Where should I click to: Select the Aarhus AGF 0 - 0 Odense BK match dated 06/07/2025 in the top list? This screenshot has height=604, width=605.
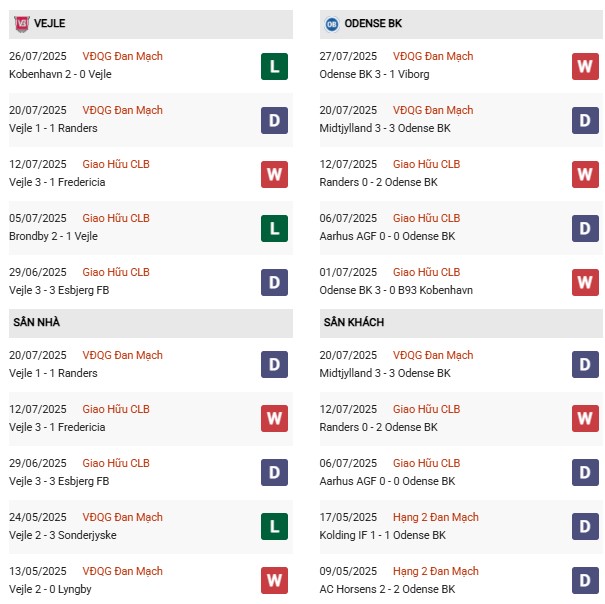[390, 236]
